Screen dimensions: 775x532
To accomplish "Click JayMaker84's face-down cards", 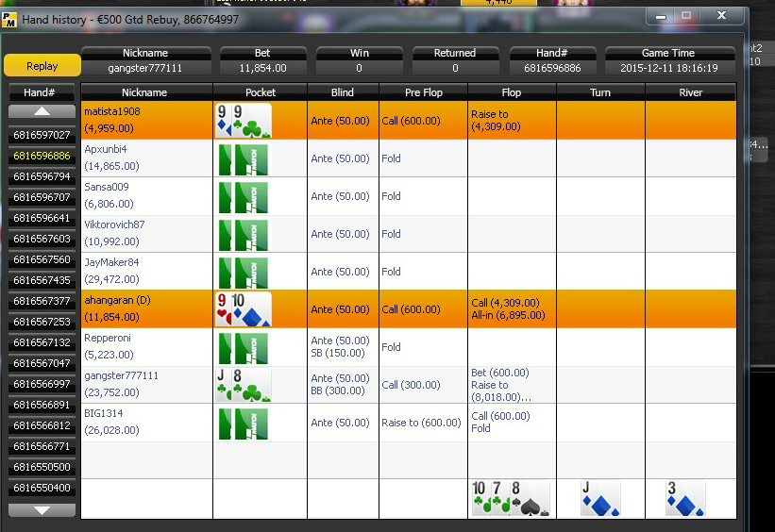I will 244,273.
